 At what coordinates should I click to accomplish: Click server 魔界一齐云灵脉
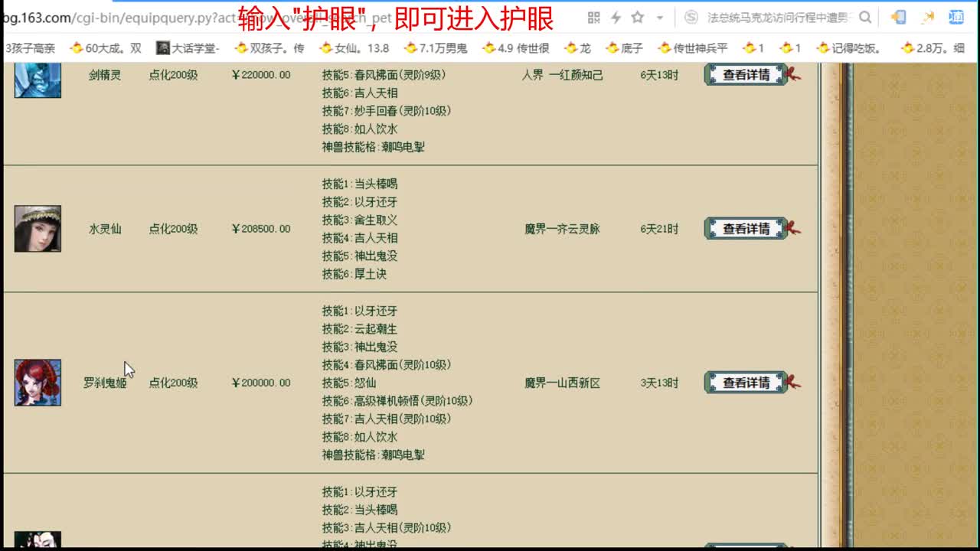[563, 229]
